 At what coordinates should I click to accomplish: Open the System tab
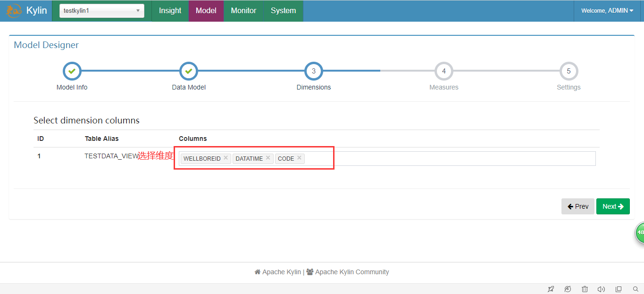[283, 10]
